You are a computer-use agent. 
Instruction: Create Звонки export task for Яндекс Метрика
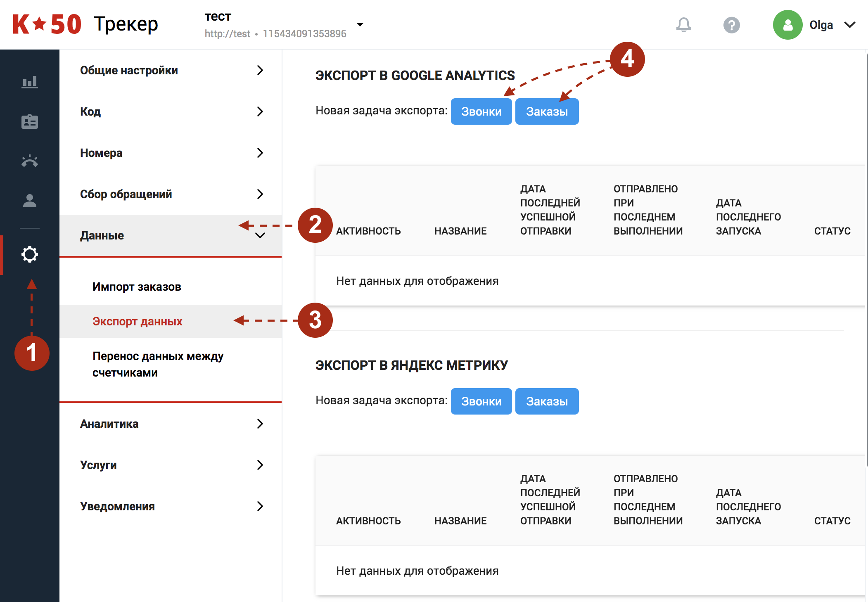pos(481,401)
